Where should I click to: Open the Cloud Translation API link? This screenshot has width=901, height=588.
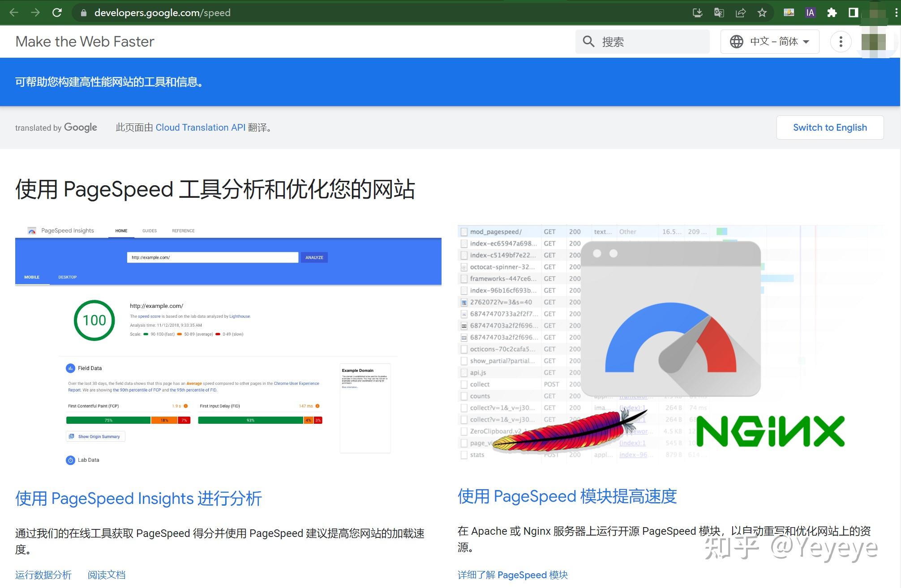(x=200, y=128)
